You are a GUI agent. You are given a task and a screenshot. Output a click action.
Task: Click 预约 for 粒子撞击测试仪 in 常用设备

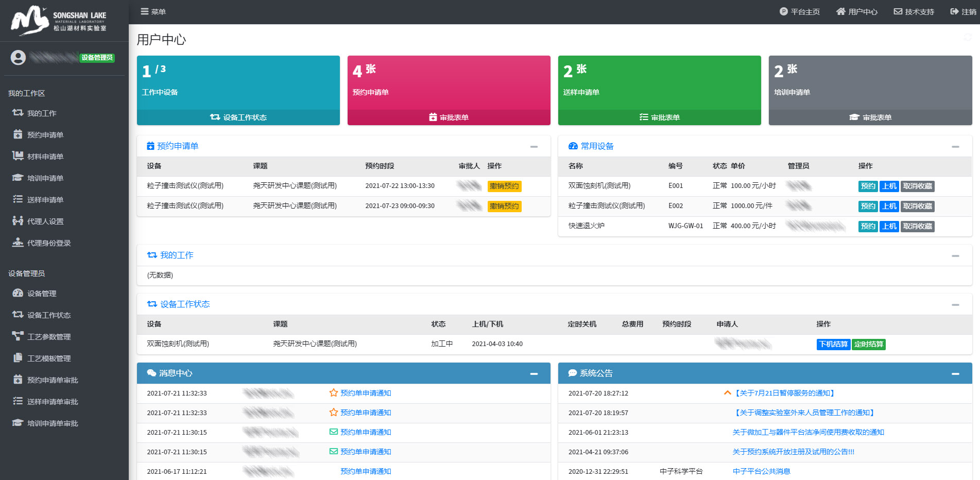pyautogui.click(x=868, y=206)
